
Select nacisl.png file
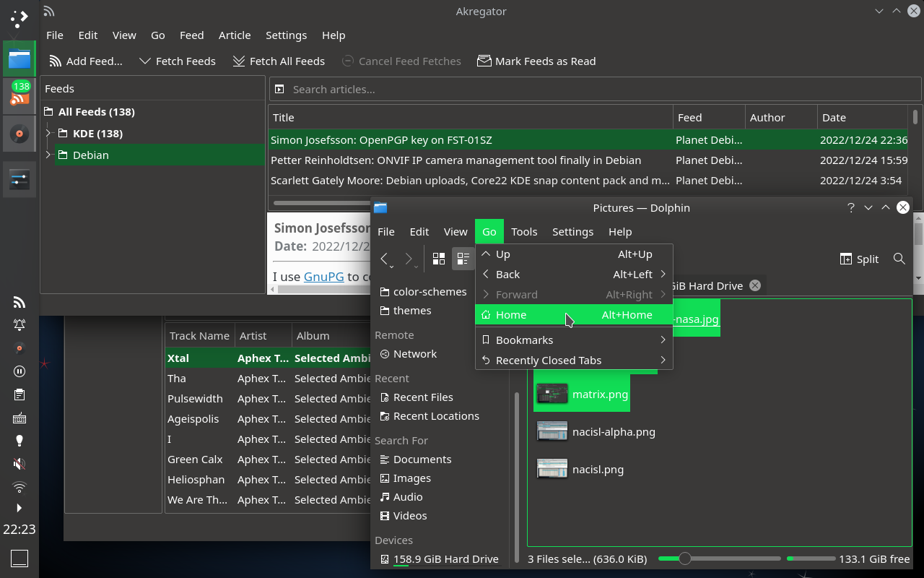(x=580, y=470)
